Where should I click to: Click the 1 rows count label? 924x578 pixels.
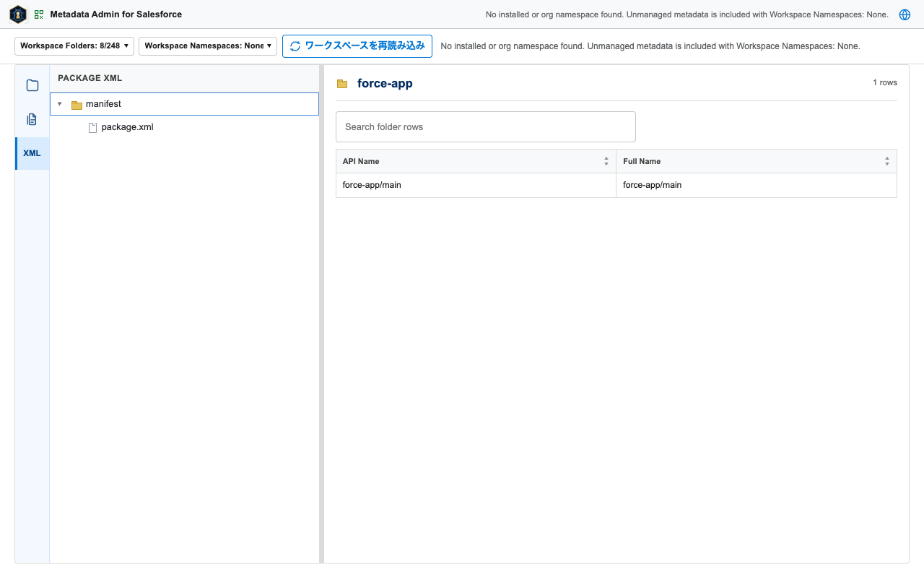click(885, 82)
